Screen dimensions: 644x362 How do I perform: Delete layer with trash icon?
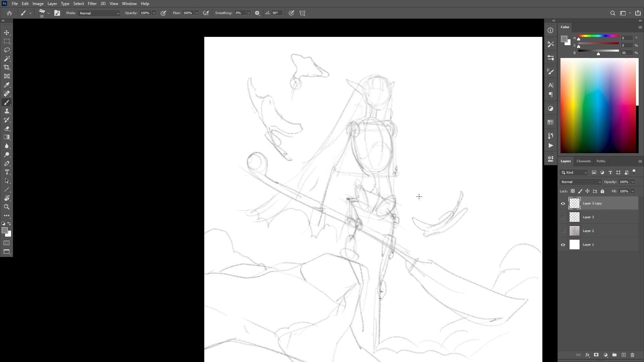(x=632, y=355)
